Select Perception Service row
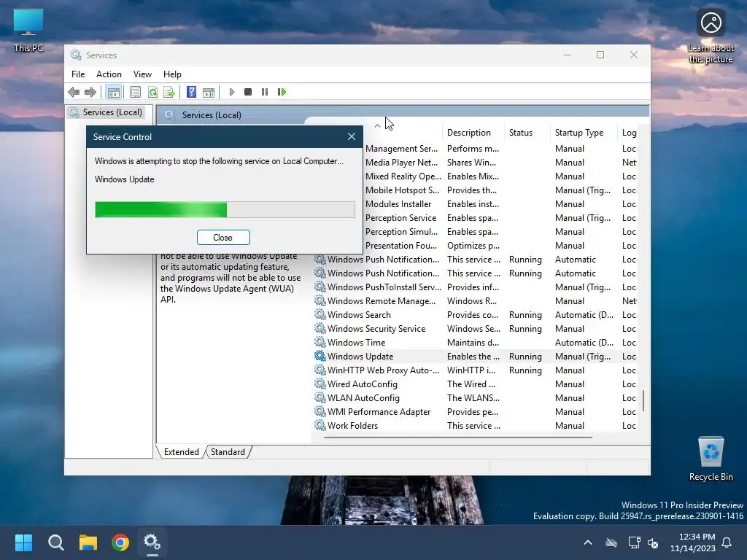747x560 pixels. (x=500, y=217)
